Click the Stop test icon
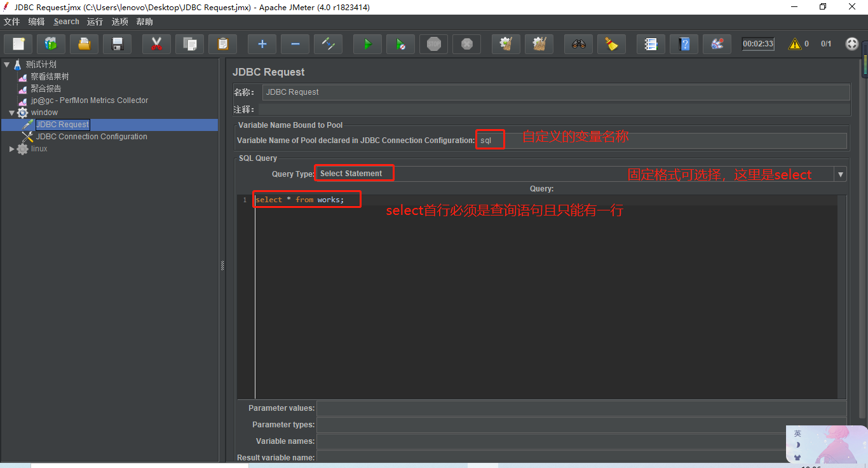This screenshot has height=468, width=868. (433, 44)
